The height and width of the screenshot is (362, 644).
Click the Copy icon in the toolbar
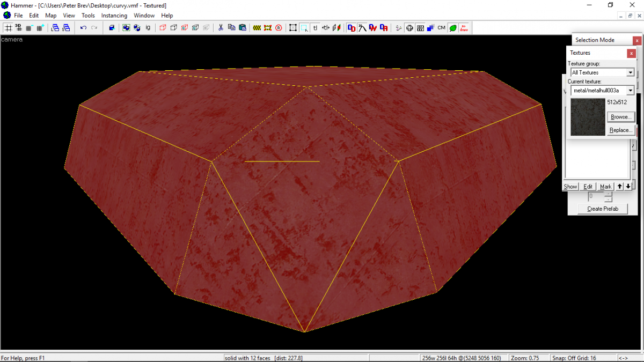pyautogui.click(x=232, y=27)
